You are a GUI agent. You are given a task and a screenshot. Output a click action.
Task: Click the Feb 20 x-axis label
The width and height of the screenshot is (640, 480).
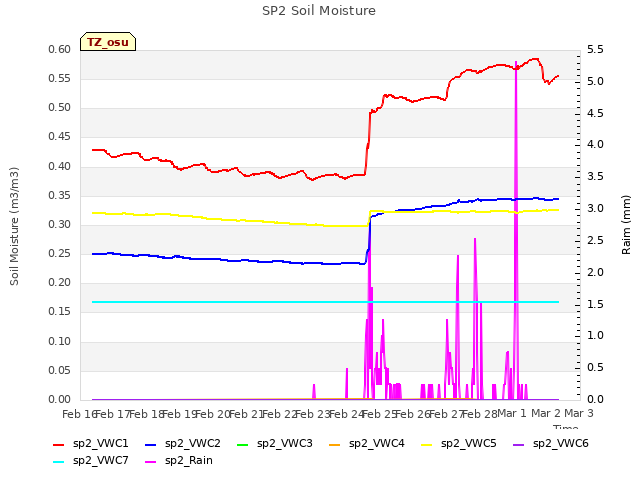[x=213, y=414]
